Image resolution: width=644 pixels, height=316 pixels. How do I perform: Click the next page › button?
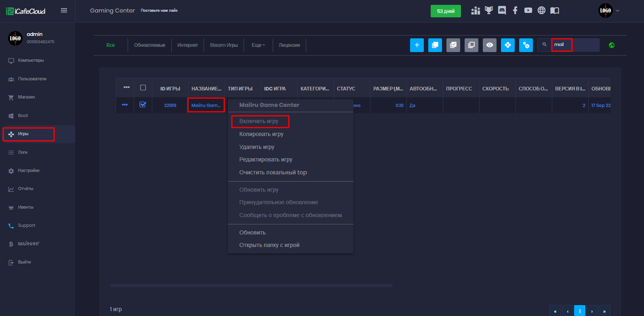(x=592, y=311)
